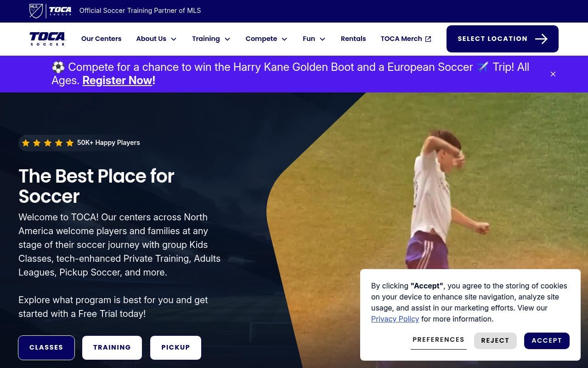Accept cookies

547,341
